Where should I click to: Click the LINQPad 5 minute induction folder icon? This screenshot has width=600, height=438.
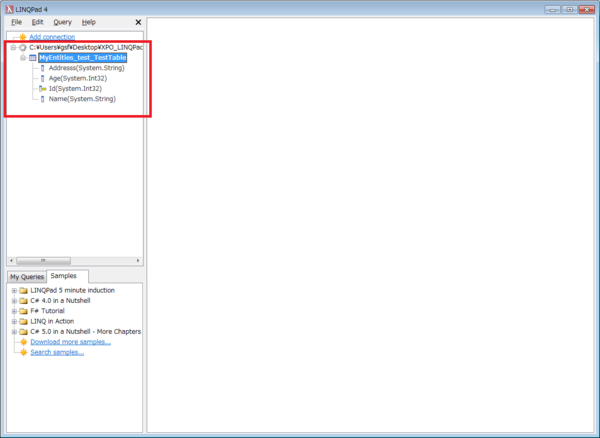point(23,290)
